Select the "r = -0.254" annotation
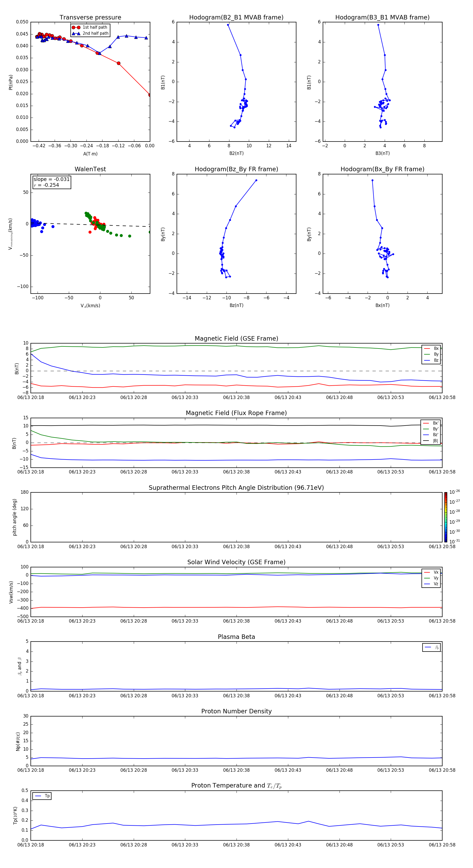The height and width of the screenshot is (868, 473). click(x=46, y=185)
